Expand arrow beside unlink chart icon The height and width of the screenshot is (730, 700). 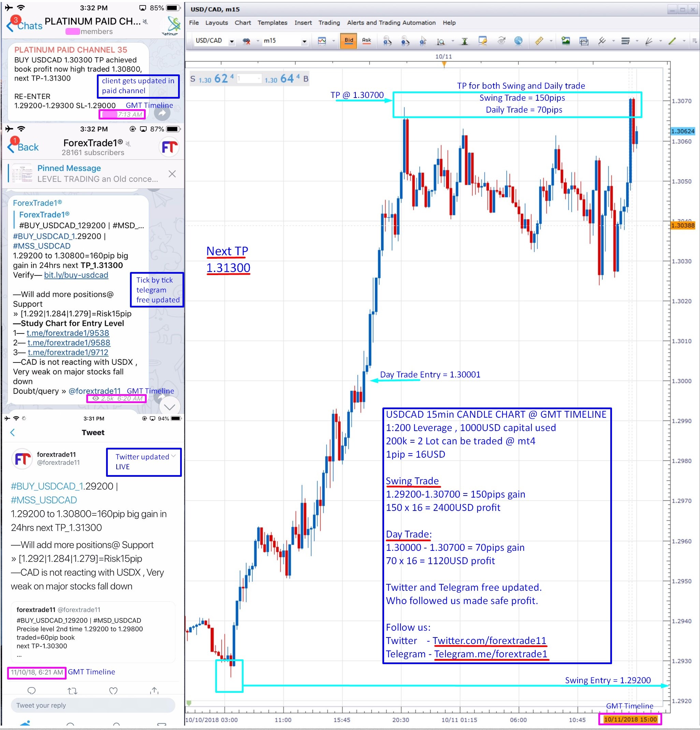click(258, 41)
